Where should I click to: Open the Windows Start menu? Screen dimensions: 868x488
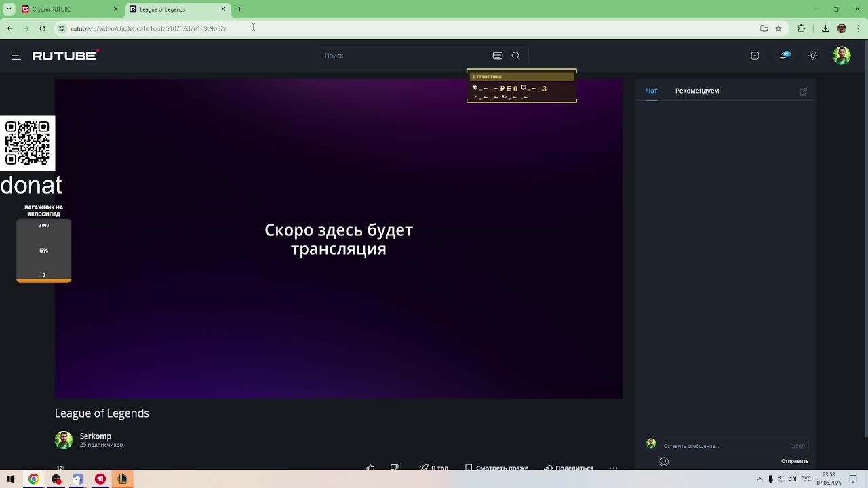[11, 479]
